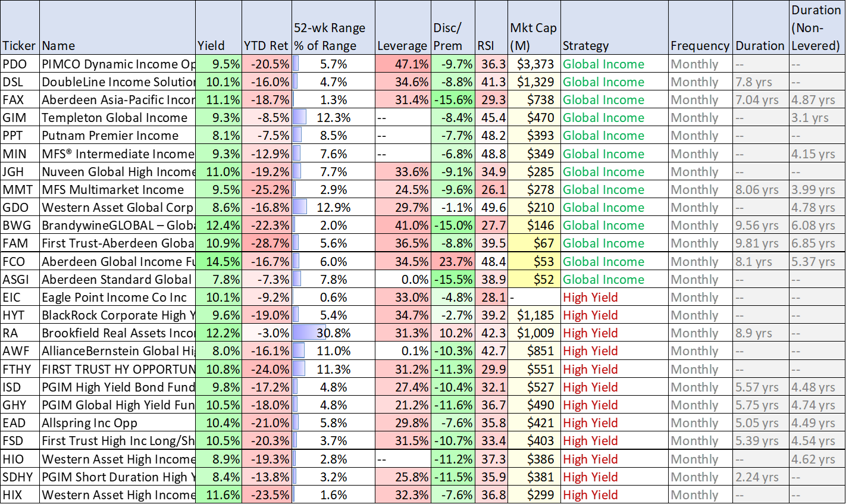Select ASGI ticker cell
Viewport: 846px width, 504px height.
click(x=20, y=280)
